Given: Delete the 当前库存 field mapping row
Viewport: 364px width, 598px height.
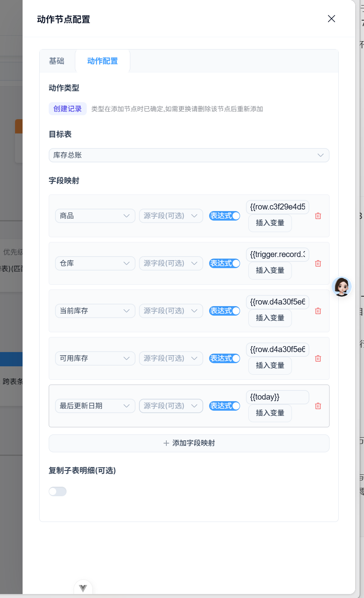Looking at the screenshot, I should point(318,311).
